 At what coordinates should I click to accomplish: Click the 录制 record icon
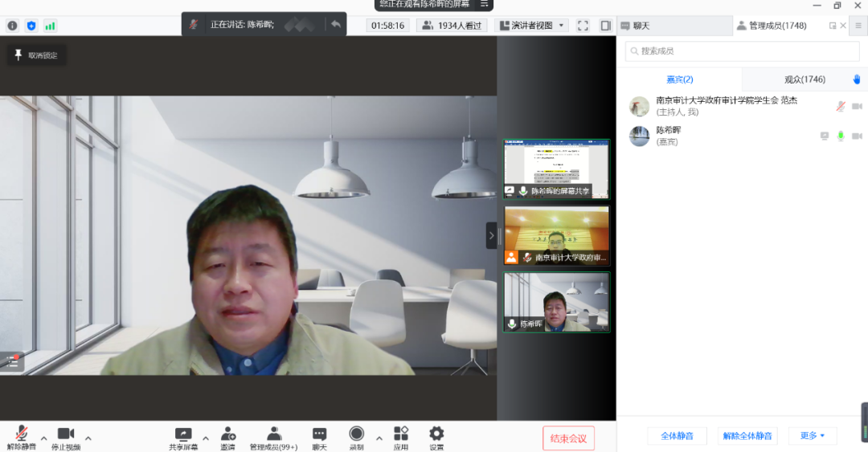click(x=356, y=434)
